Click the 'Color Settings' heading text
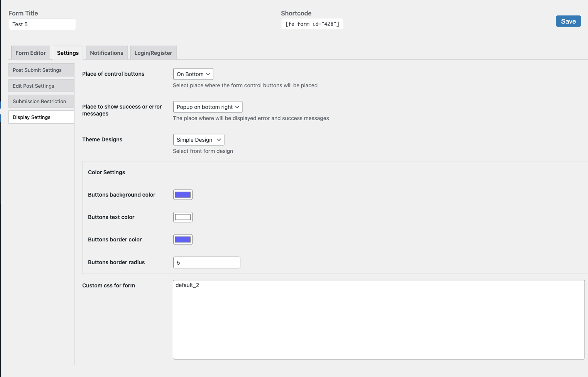Viewport: 588px width, 377px height. [106, 172]
